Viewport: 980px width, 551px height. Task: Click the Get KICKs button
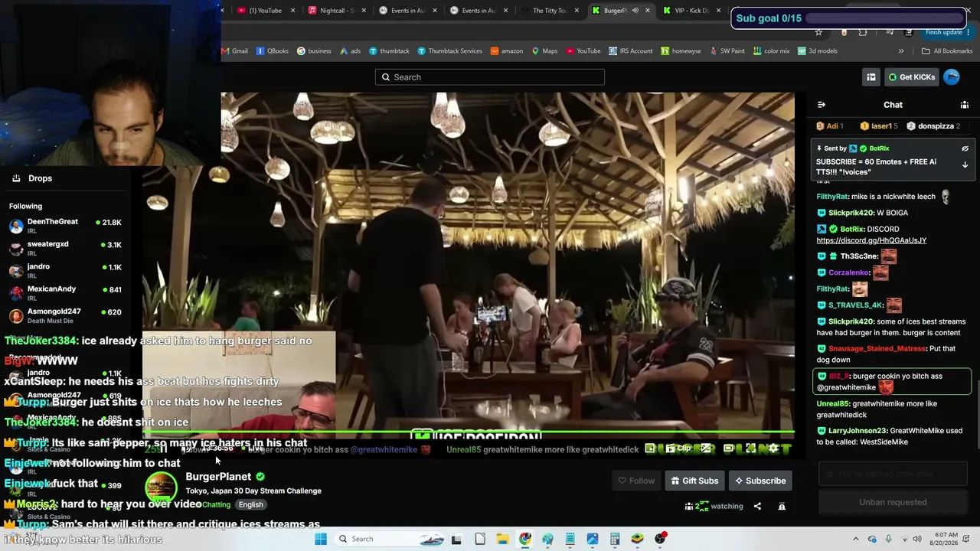(x=911, y=77)
